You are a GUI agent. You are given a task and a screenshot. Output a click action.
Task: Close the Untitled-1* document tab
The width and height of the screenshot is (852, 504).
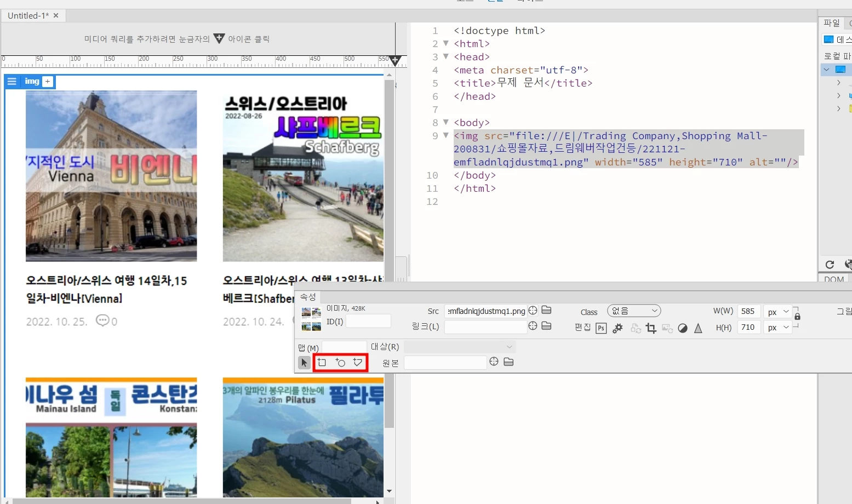(56, 15)
